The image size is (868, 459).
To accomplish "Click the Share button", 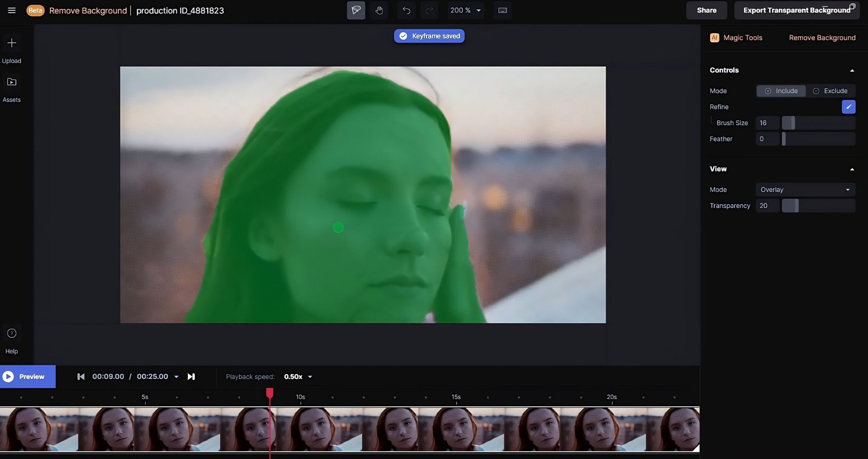I will pyautogui.click(x=706, y=10).
